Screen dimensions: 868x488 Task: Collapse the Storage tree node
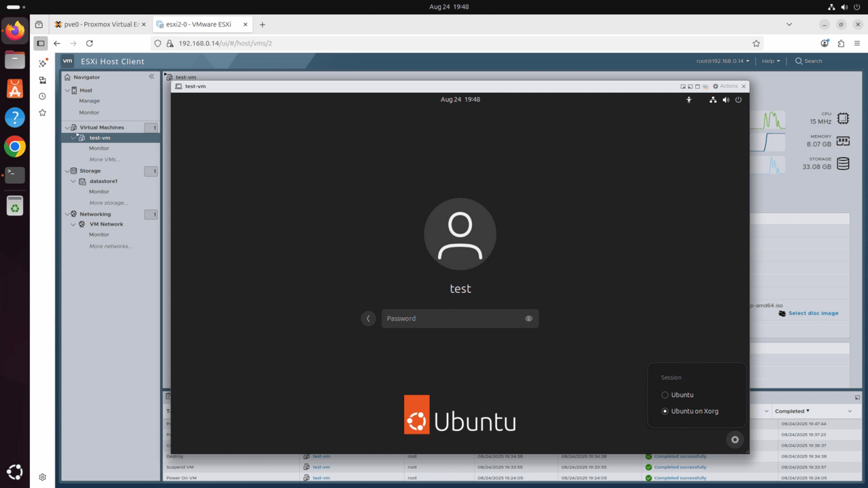tap(66, 171)
